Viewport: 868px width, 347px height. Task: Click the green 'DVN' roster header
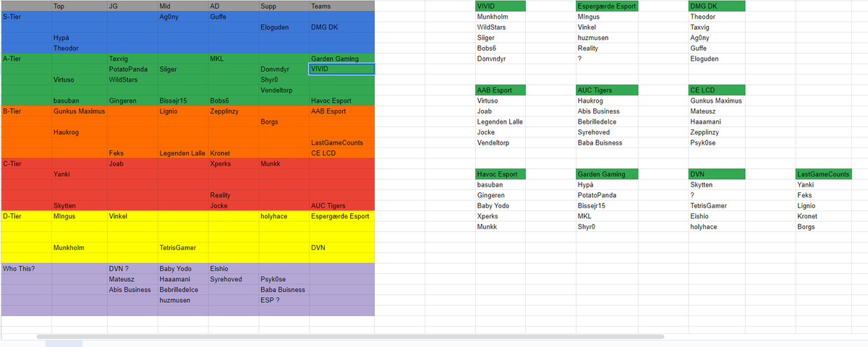(718, 174)
